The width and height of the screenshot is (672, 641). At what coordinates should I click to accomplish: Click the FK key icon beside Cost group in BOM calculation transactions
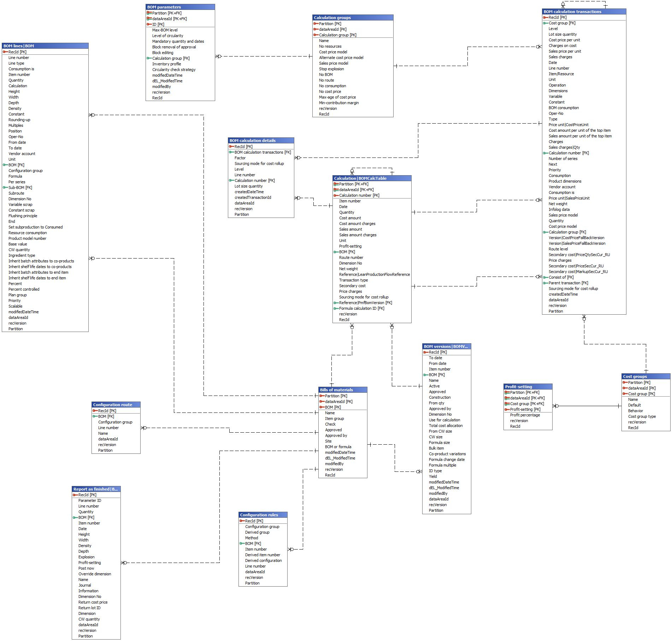tap(546, 23)
